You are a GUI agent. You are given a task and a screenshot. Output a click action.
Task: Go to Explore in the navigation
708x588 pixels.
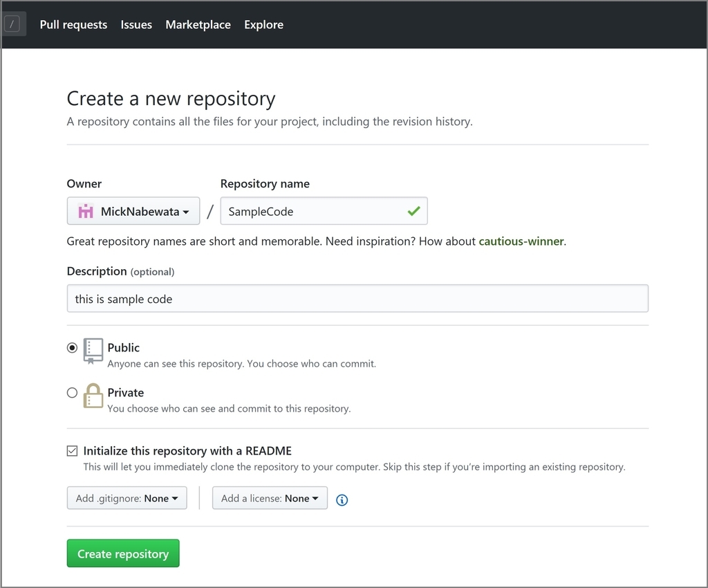(x=263, y=24)
